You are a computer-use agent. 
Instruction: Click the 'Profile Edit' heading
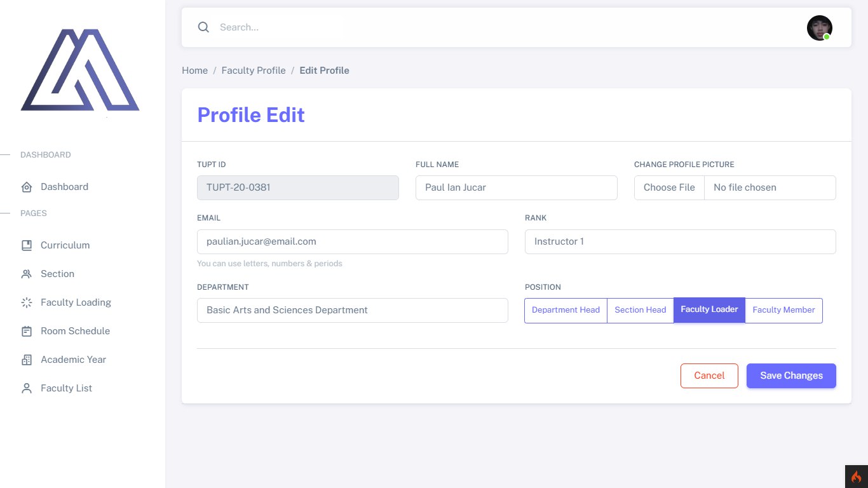251,115
